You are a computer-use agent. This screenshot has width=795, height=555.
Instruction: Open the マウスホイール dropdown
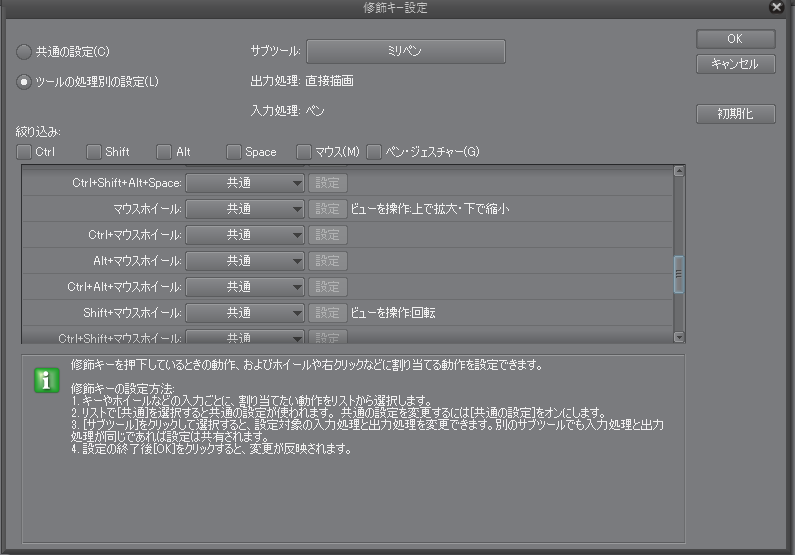[244, 209]
